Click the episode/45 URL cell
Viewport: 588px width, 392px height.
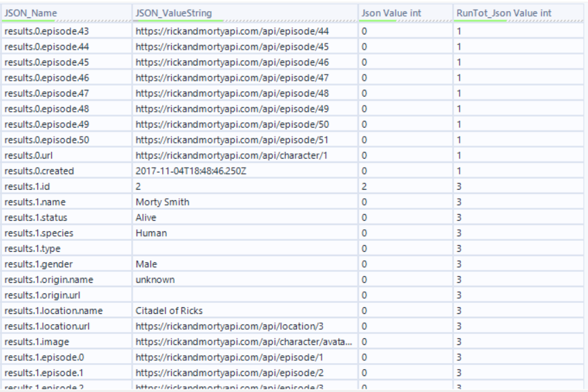[245, 47]
